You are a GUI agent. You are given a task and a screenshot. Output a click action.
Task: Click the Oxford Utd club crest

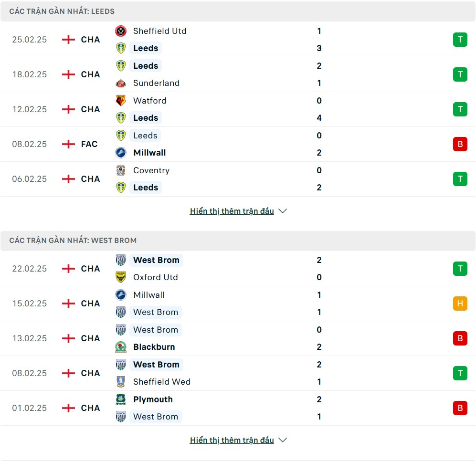tap(121, 277)
